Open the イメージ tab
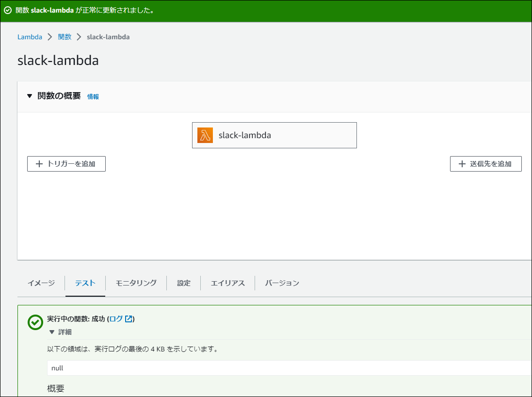 pyautogui.click(x=41, y=283)
